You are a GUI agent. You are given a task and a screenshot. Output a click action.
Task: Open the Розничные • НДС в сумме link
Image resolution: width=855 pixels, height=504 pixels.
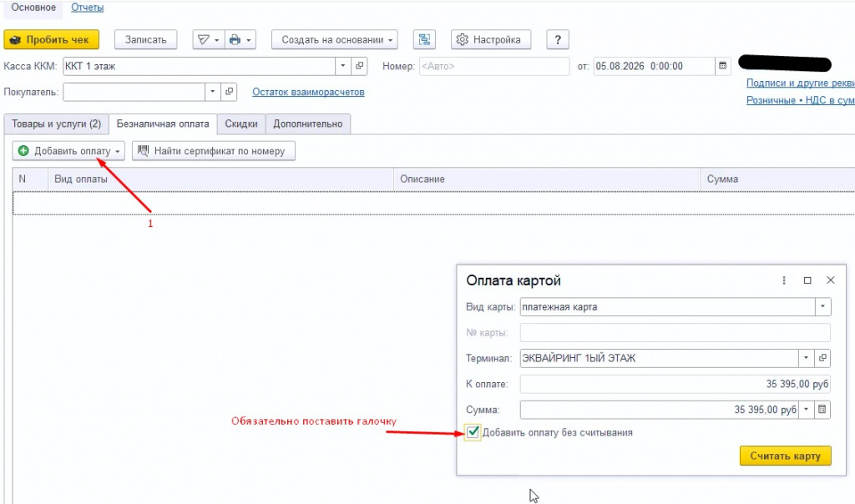(x=801, y=100)
